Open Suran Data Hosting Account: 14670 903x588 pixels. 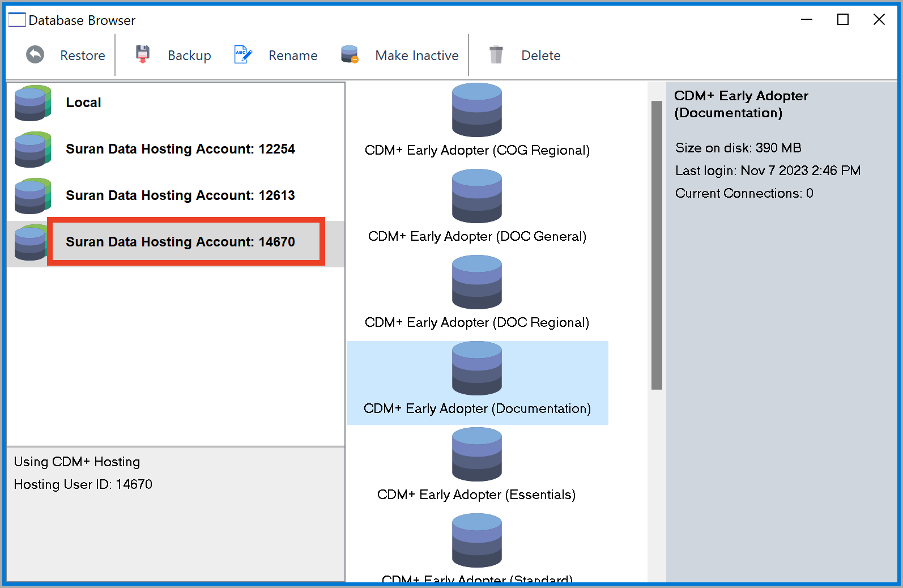click(180, 242)
